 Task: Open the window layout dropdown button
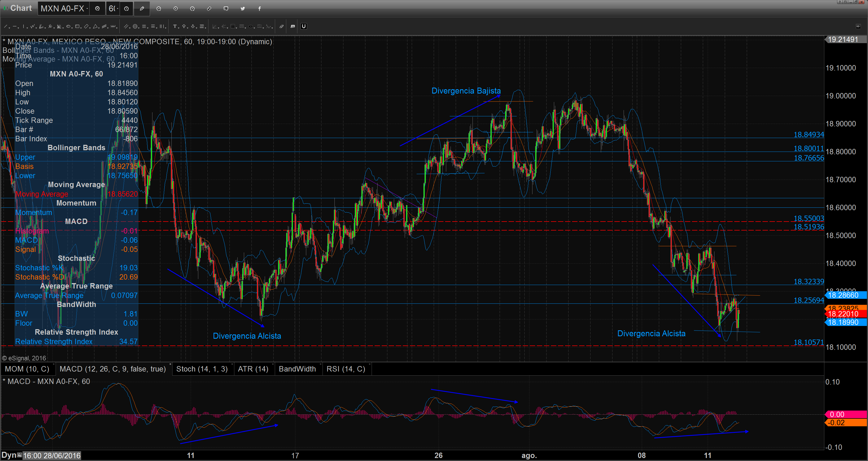tap(846, 2)
